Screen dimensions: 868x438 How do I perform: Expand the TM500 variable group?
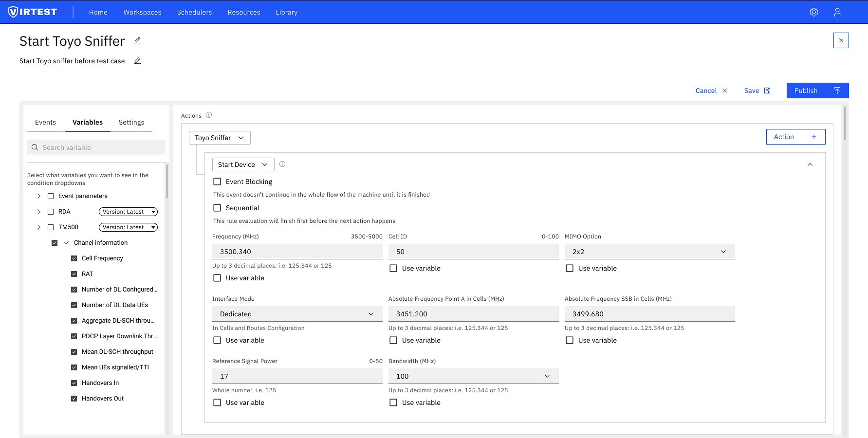39,227
